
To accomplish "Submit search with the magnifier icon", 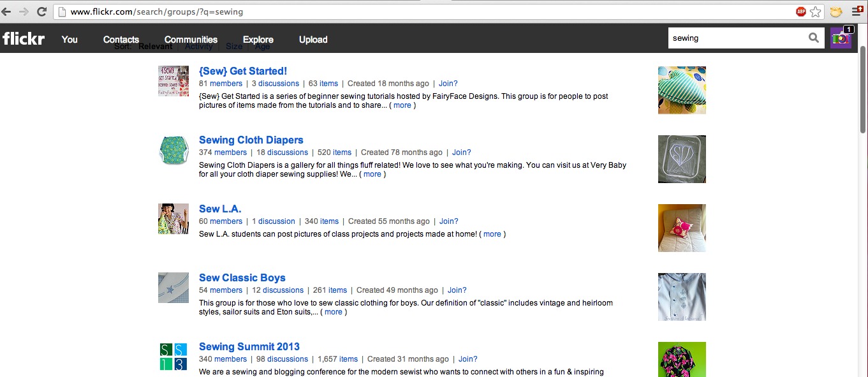I will (814, 38).
